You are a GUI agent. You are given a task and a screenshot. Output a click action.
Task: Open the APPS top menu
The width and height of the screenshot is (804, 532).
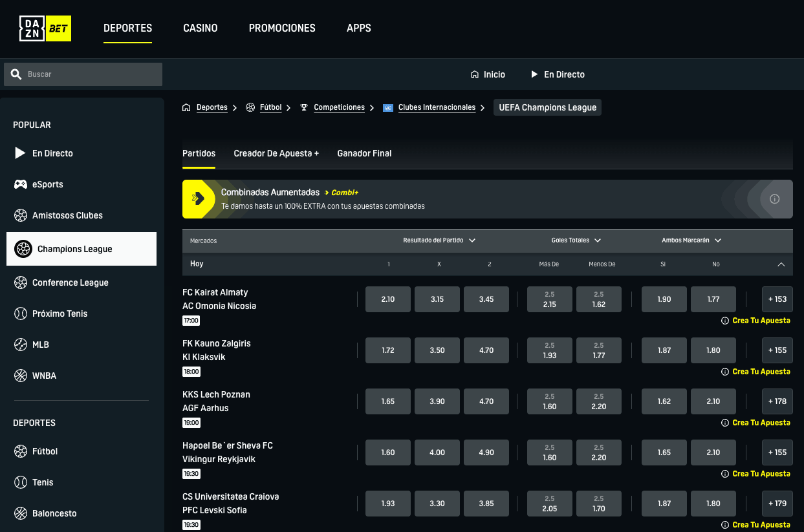359,28
